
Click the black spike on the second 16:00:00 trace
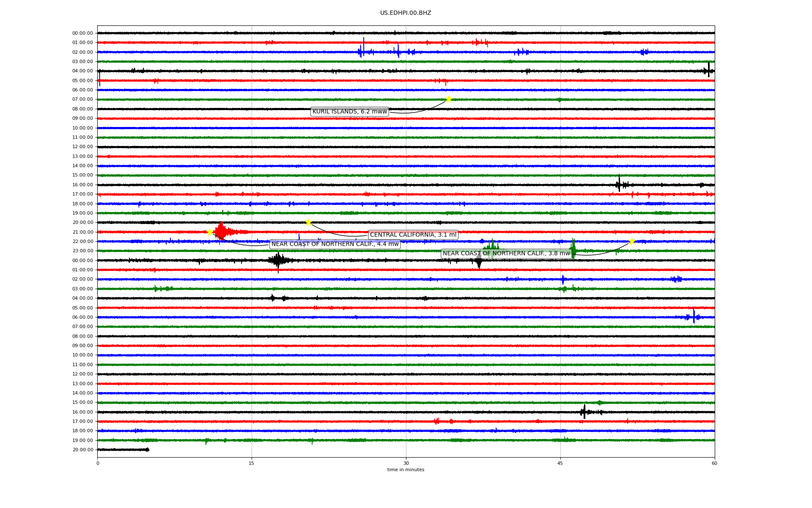(x=584, y=411)
